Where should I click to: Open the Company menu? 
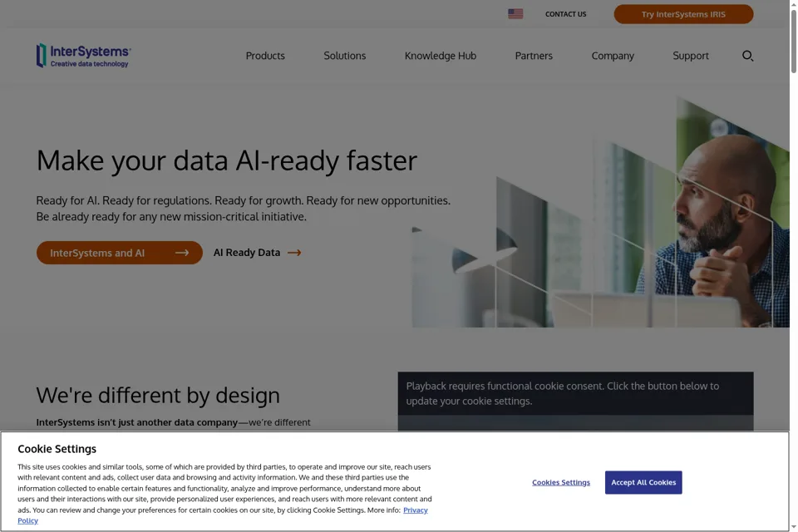(x=613, y=56)
